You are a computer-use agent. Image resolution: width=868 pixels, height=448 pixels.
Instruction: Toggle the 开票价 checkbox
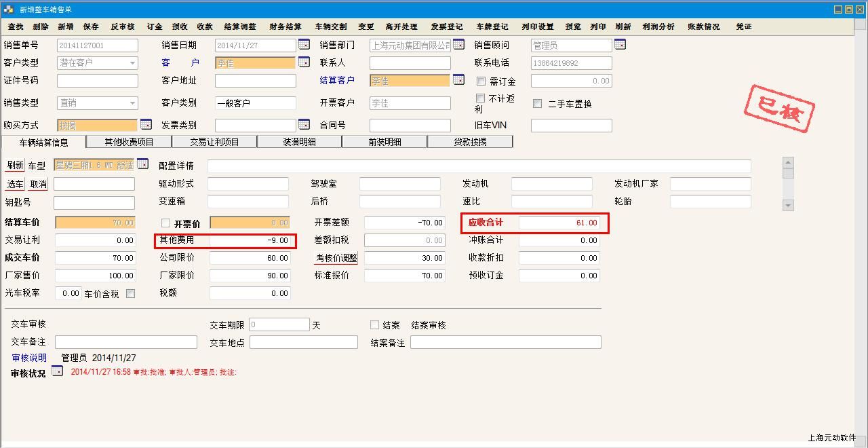pyautogui.click(x=165, y=223)
